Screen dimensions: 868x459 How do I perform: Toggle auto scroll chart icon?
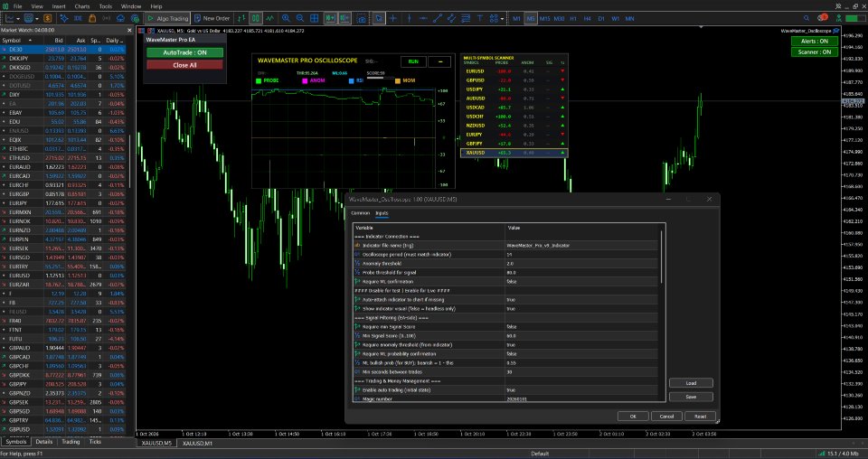coord(331,18)
